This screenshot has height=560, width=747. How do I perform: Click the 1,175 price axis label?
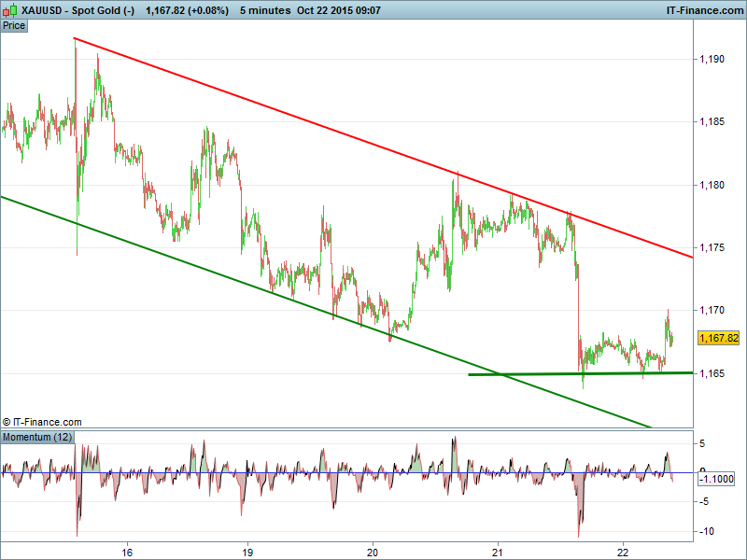pyautogui.click(x=712, y=247)
